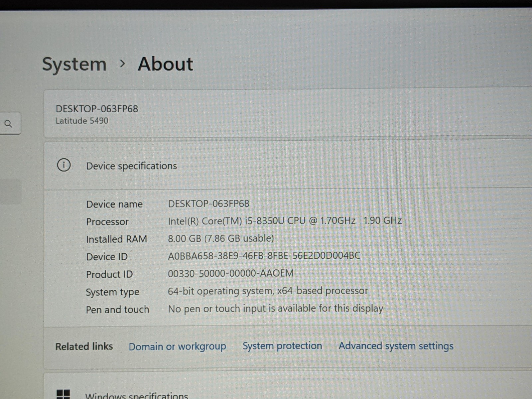This screenshot has height=399, width=532.
Task: Select the Intel Core i5-8350U processor value
Action: click(285, 221)
